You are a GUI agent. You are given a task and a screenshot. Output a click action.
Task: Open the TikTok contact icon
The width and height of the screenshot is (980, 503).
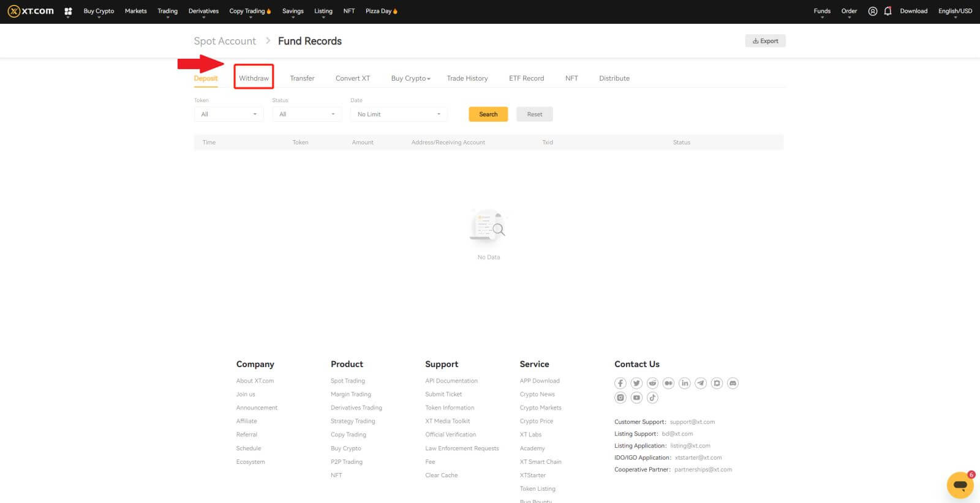[652, 398]
